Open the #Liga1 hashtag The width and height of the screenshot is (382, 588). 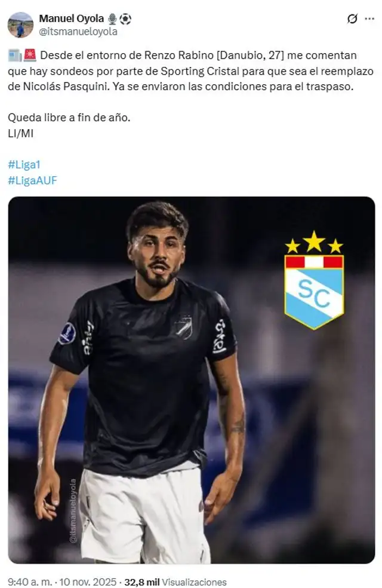coord(24,164)
